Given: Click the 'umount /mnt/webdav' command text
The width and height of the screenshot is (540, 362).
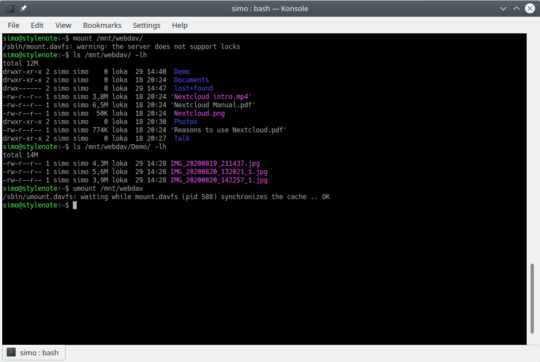Looking at the screenshot, I should tap(107, 188).
